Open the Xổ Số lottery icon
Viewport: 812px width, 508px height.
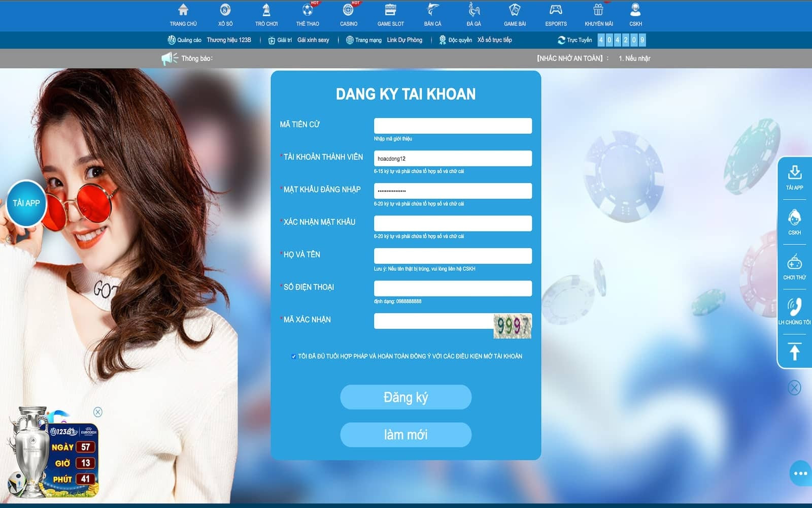pos(225,10)
